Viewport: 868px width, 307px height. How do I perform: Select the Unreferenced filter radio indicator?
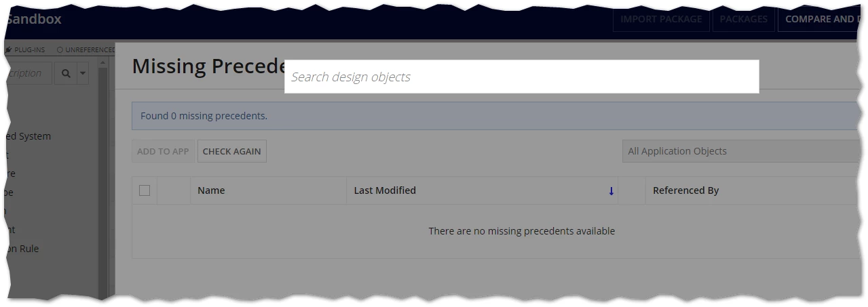[x=60, y=50]
